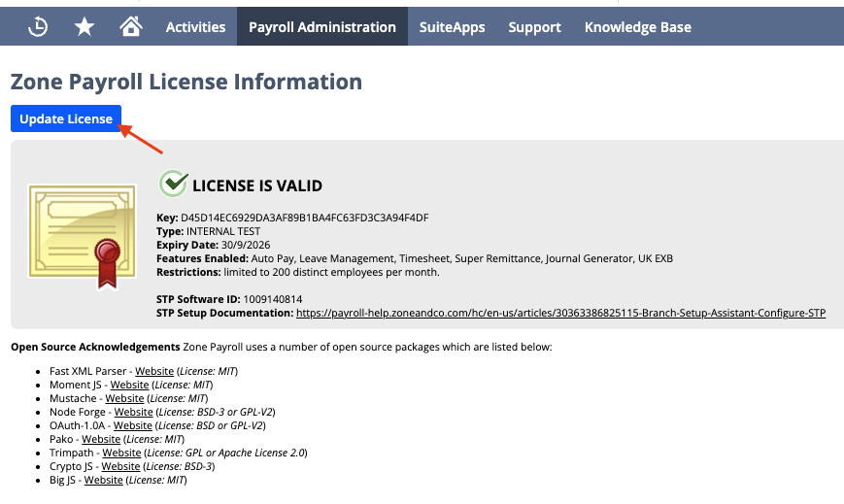
Task: Click the Open Source Acknowledgements heading
Action: (95, 347)
